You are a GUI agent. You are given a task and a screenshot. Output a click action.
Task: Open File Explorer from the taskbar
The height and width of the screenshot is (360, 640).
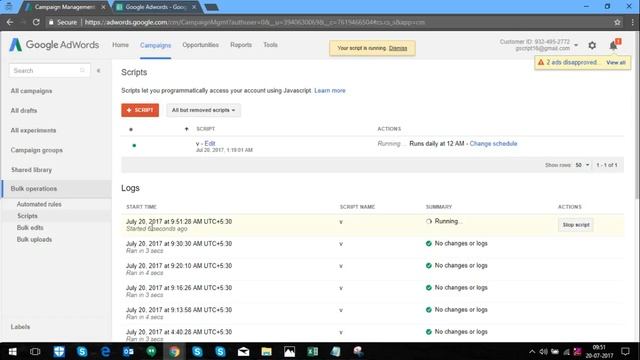[267, 351]
